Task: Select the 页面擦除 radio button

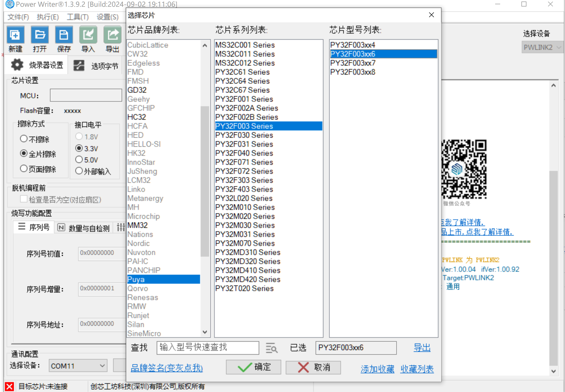Action: point(24,168)
